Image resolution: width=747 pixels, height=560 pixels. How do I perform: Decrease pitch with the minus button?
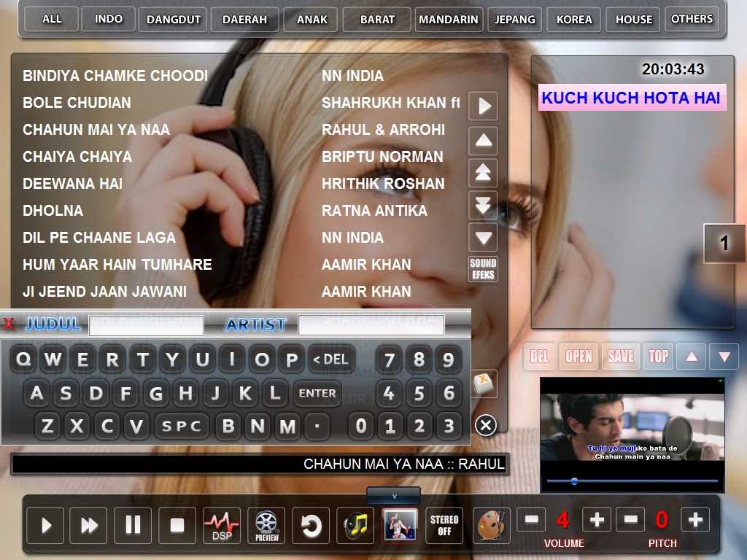coord(631,519)
